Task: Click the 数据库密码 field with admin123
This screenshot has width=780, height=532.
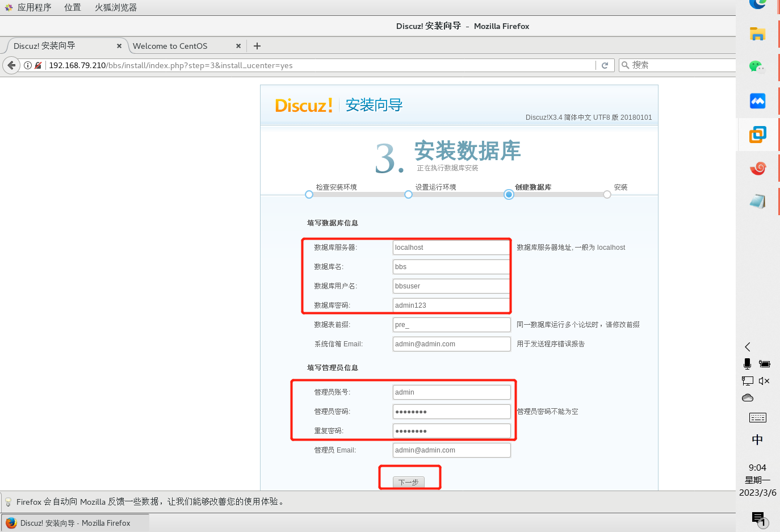Action: [452, 305]
